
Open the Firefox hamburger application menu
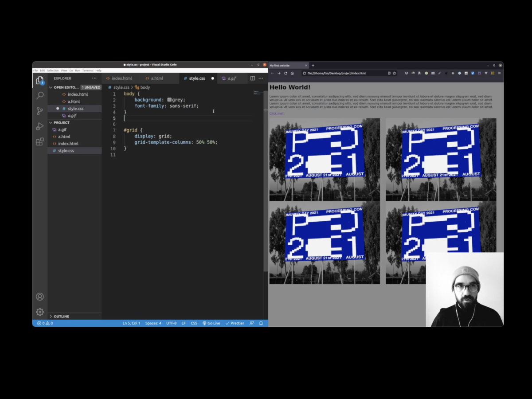[x=499, y=73]
